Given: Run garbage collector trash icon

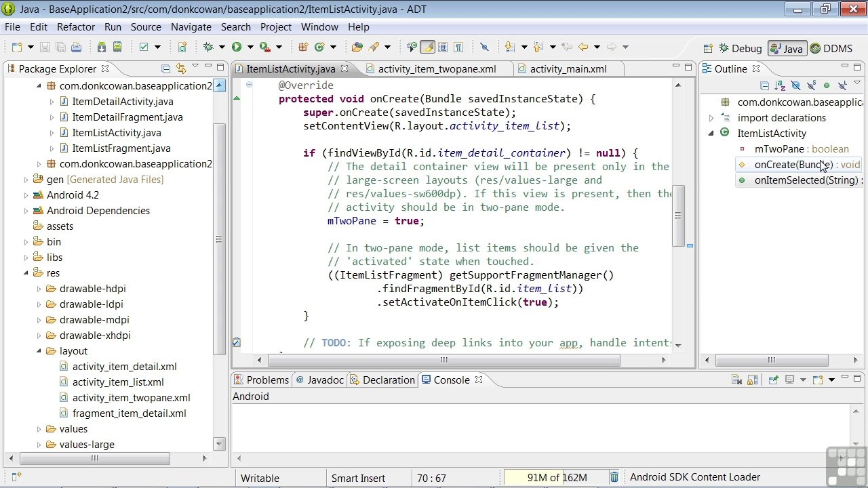Looking at the screenshot, I should (614, 477).
